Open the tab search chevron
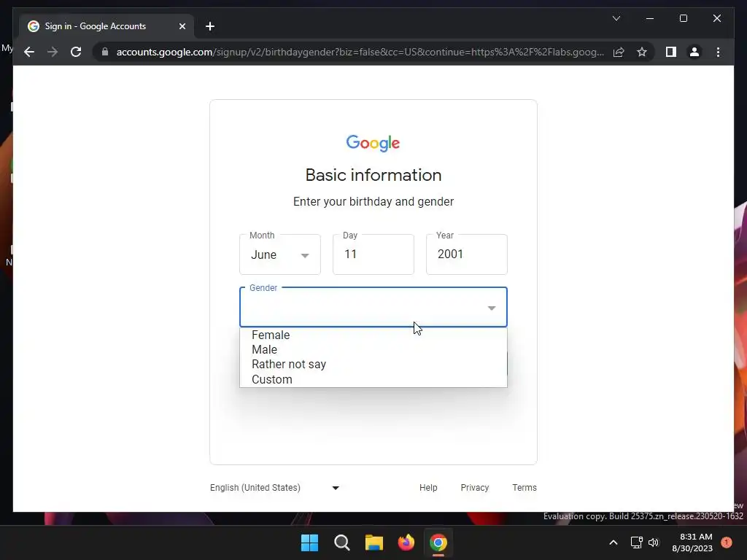 [616, 18]
